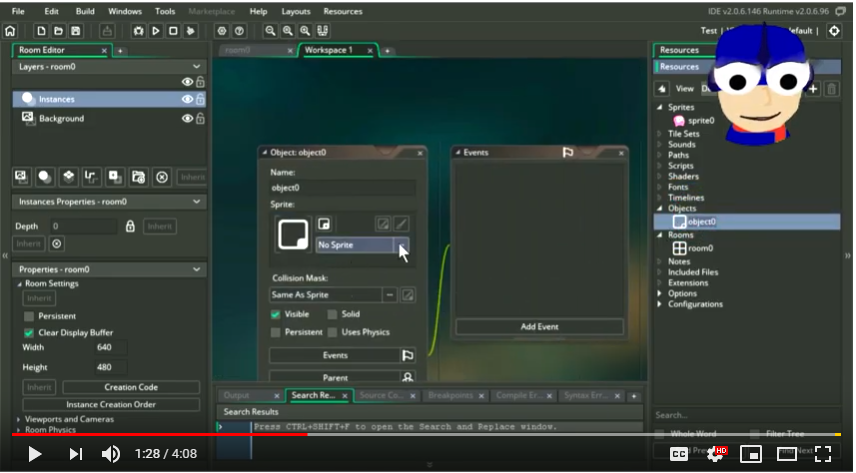Image resolution: width=856 pixels, height=473 pixels.
Task: Stop the game with square icon
Action: pyautogui.click(x=173, y=31)
